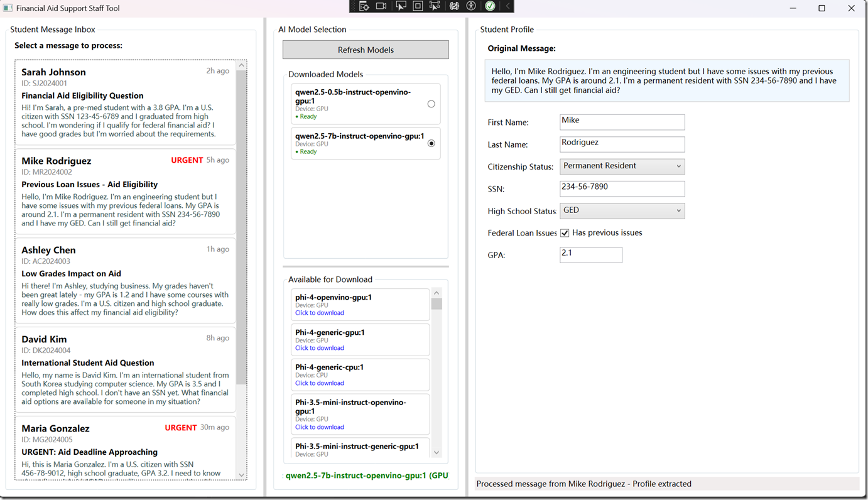Click to download Phi-4-generic-gpu:1
This screenshot has height=500, width=868.
(x=319, y=348)
